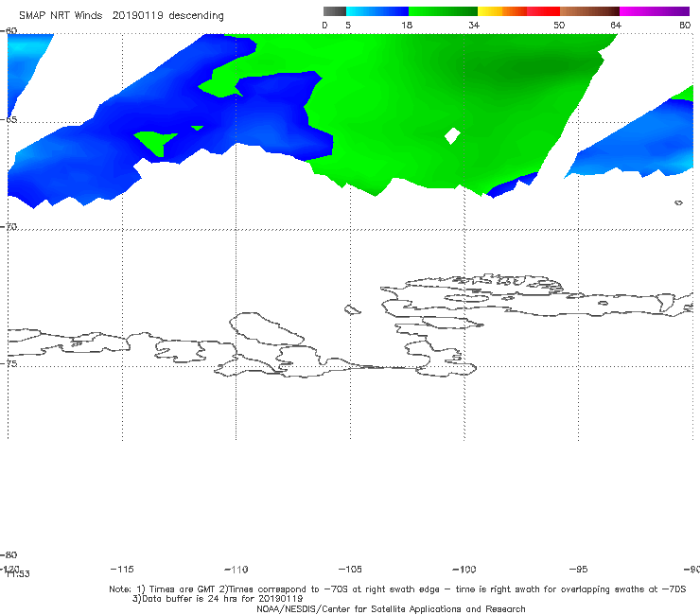This screenshot has height=615, width=700.
Task: Click the '-65' latitude axis label
Action: click(9, 120)
